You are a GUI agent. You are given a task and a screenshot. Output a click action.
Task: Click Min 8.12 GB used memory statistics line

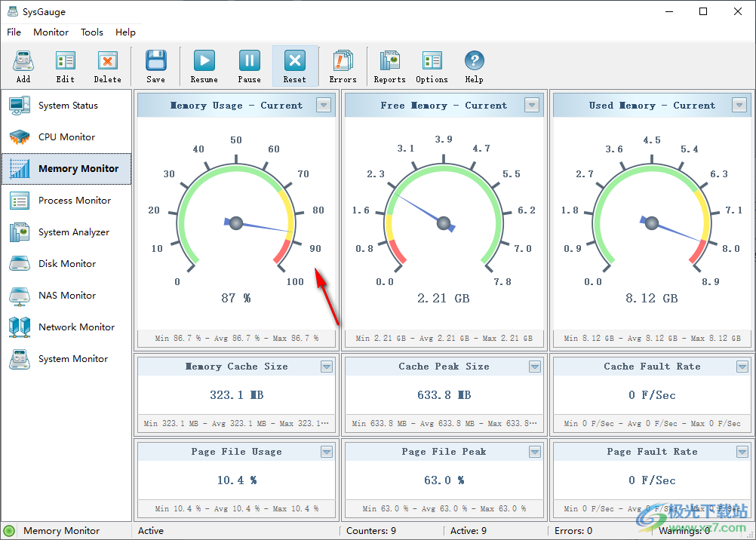(653, 339)
